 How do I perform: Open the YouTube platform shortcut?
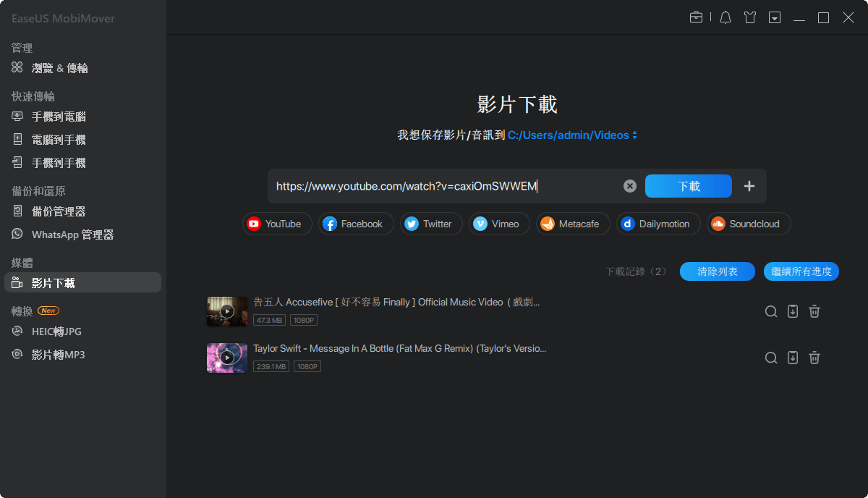coord(277,224)
